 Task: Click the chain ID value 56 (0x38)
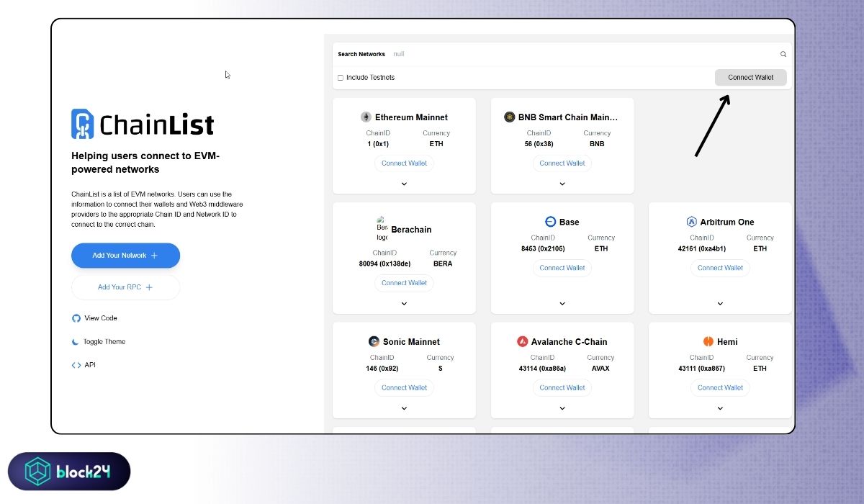point(539,143)
